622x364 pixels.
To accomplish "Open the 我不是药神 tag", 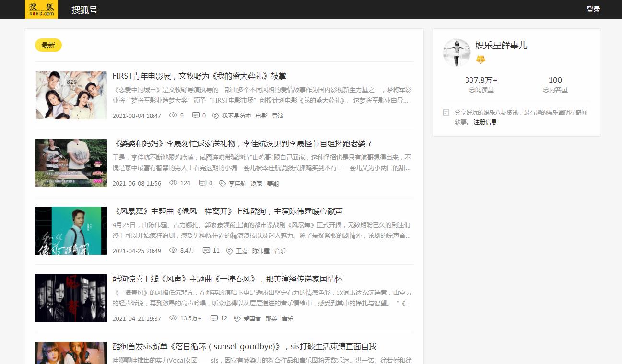I will click(236, 116).
